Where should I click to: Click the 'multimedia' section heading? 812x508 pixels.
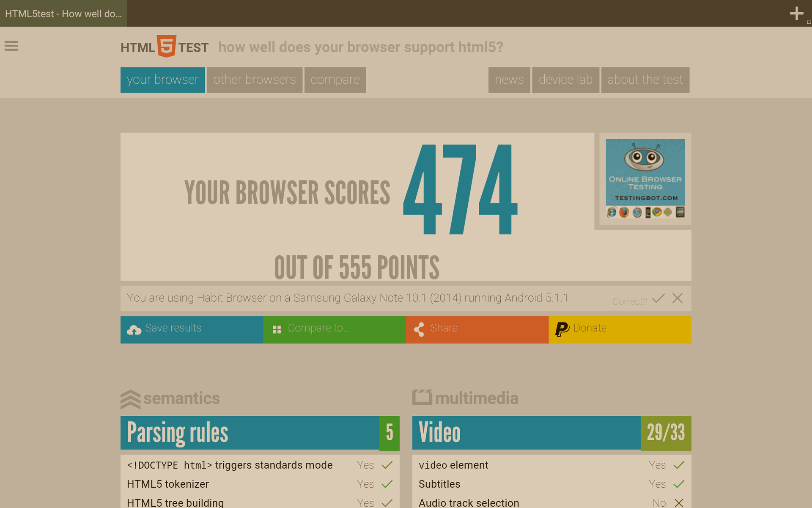477,398
